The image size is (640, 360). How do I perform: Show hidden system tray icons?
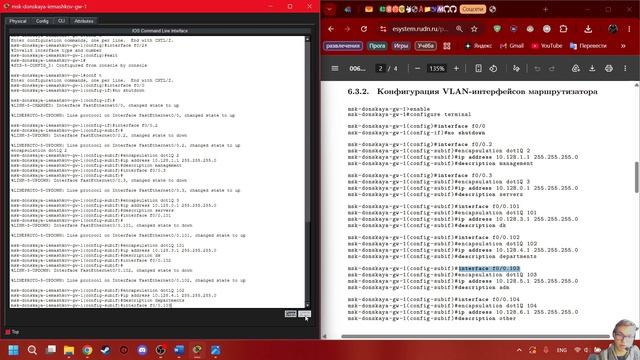tap(519, 350)
